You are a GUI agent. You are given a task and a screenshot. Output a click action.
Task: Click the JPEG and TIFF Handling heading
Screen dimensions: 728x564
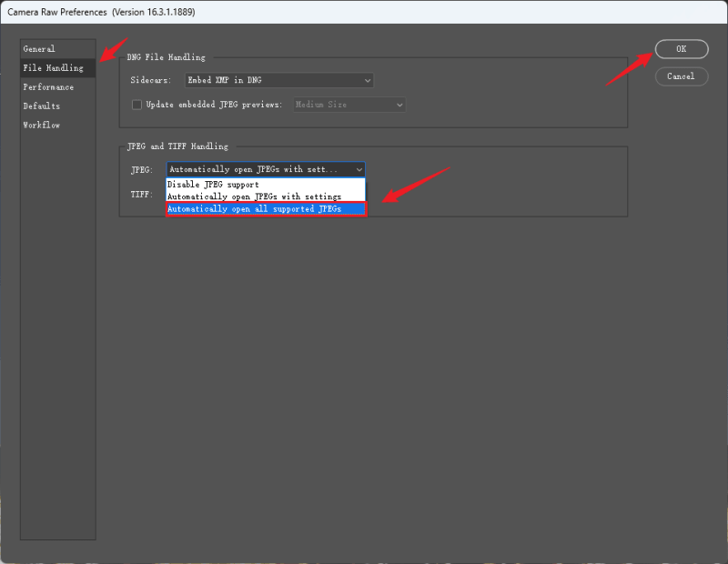click(x=179, y=146)
